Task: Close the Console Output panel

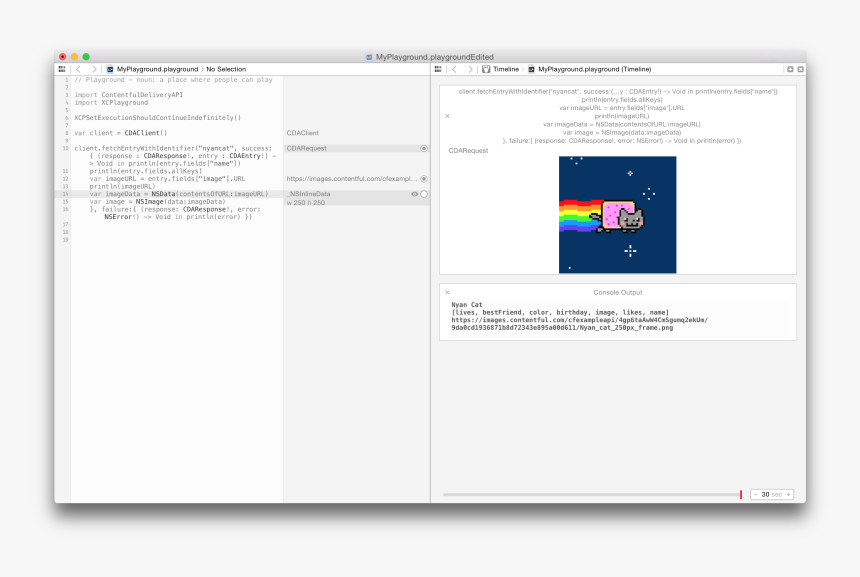Action: 448,292
